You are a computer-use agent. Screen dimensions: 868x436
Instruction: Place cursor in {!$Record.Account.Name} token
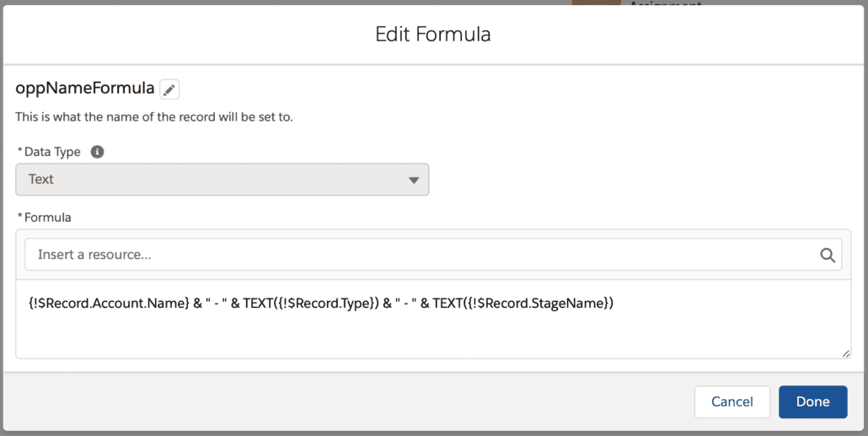(109, 303)
